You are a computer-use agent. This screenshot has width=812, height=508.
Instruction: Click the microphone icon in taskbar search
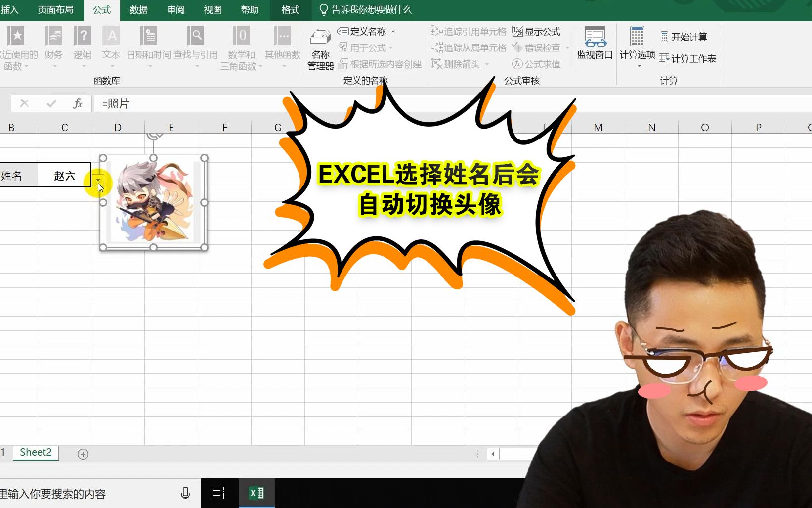[x=185, y=493]
